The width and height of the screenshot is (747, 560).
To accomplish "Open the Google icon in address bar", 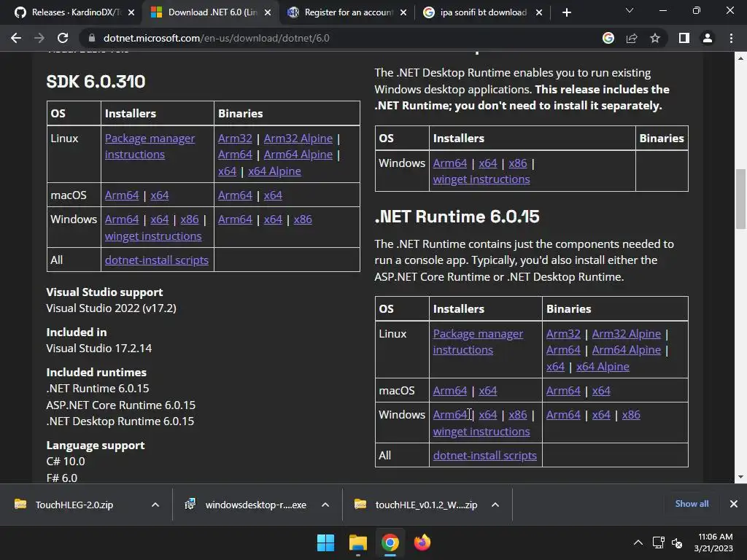I will [x=608, y=38].
